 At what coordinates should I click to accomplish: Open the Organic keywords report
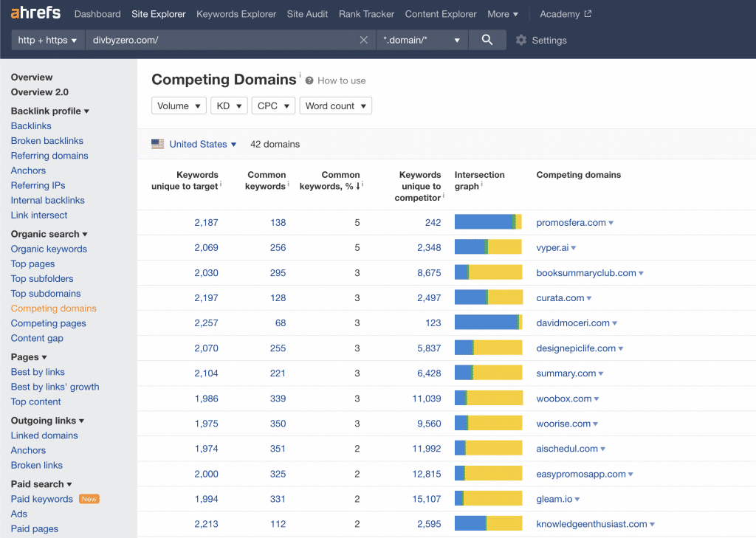(x=49, y=249)
